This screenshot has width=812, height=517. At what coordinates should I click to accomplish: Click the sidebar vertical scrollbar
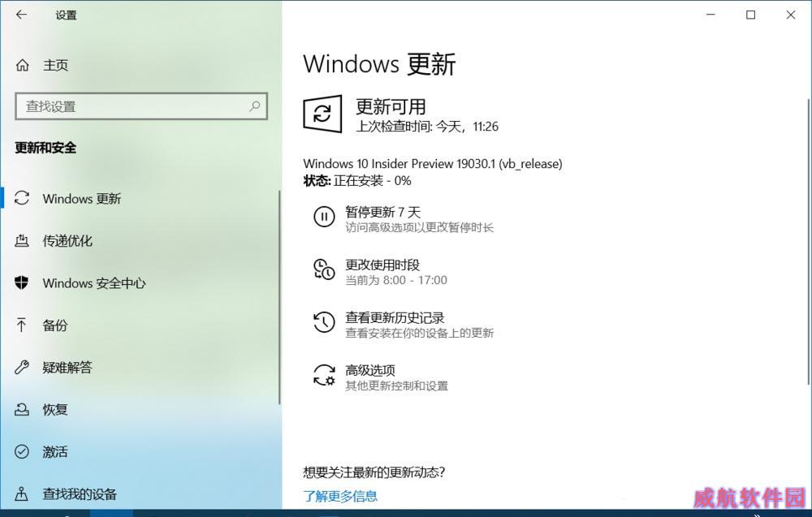coord(279,298)
